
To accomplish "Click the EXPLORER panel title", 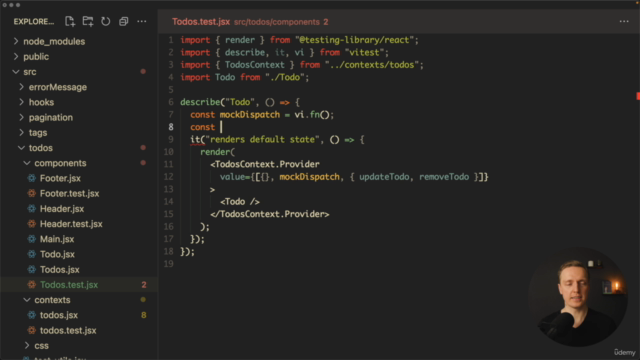I will click(x=34, y=22).
